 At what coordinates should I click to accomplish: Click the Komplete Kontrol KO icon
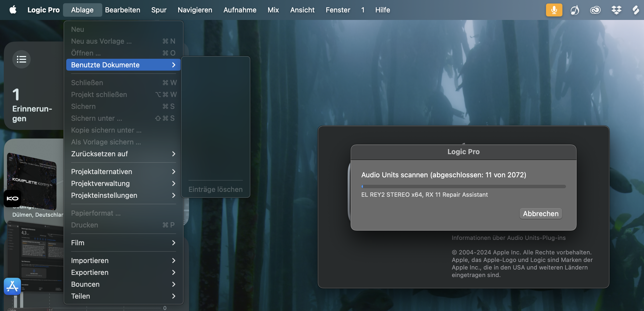12,199
